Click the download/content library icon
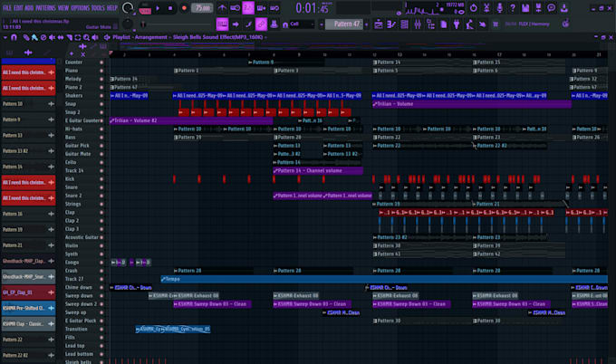 click(x=564, y=7)
